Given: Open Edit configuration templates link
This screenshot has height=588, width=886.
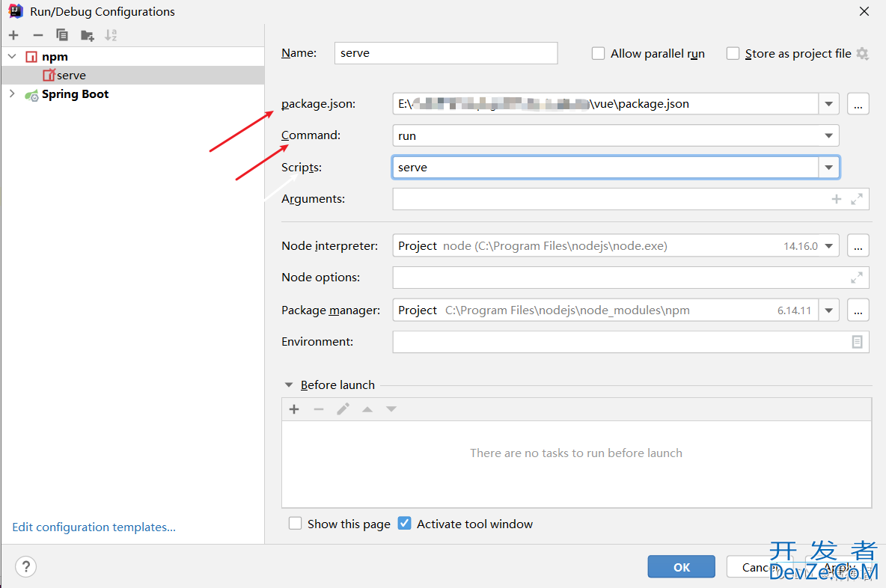Looking at the screenshot, I should pos(94,527).
